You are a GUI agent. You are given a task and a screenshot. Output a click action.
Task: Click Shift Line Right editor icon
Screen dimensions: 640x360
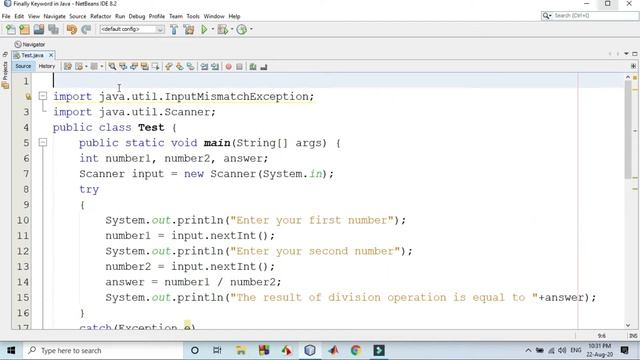pyautogui.click(x=215, y=67)
